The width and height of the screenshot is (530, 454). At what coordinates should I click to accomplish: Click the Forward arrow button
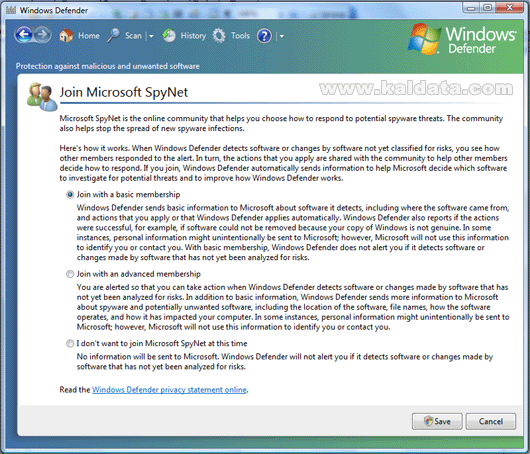[42, 34]
